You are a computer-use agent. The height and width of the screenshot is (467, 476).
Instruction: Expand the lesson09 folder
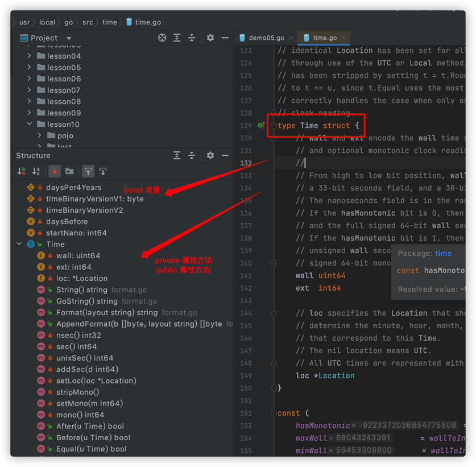pos(29,113)
